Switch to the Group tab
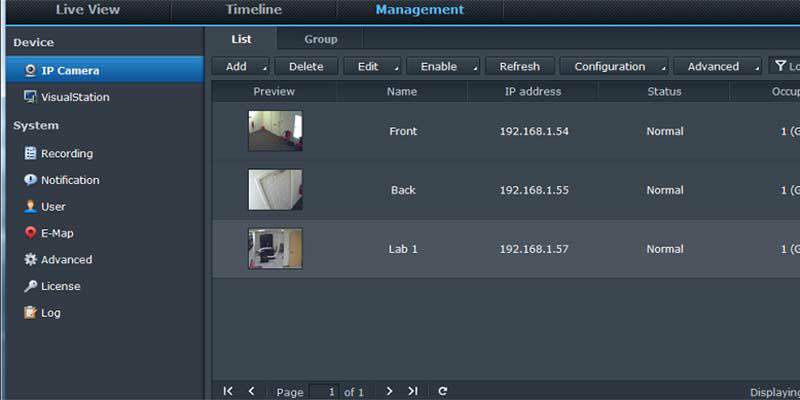 pos(320,39)
